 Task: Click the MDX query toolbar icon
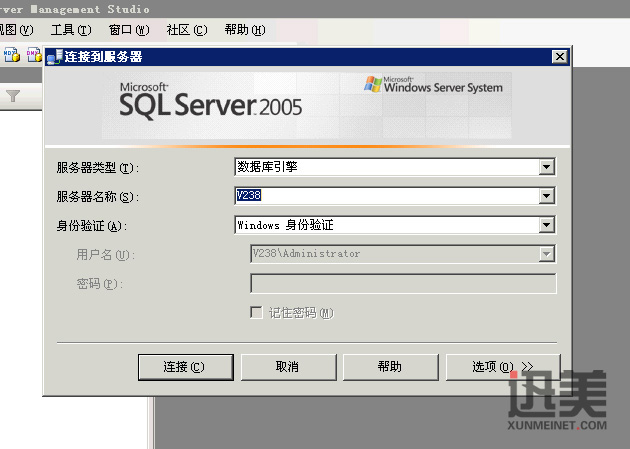click(12, 55)
